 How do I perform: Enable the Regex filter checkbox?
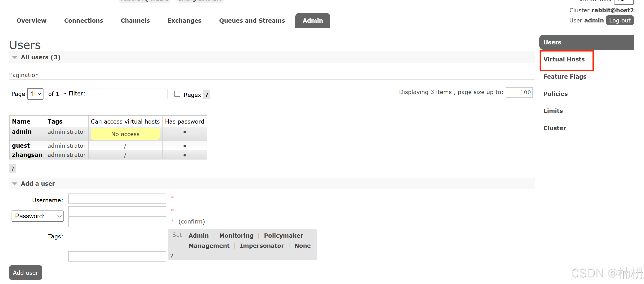pos(177,94)
